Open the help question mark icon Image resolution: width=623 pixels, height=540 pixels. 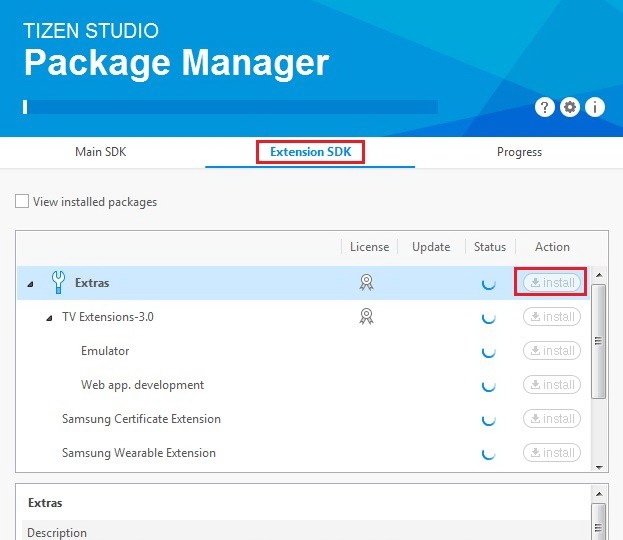545,107
